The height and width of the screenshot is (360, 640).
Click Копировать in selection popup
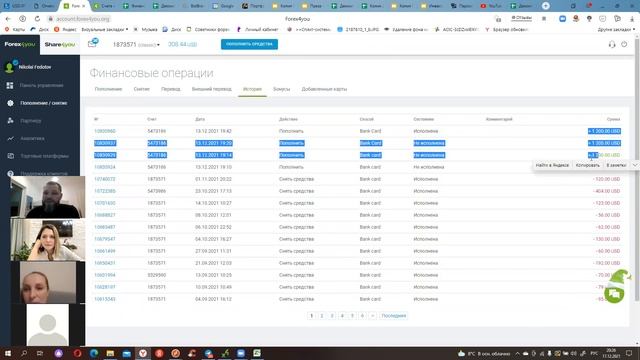point(587,165)
